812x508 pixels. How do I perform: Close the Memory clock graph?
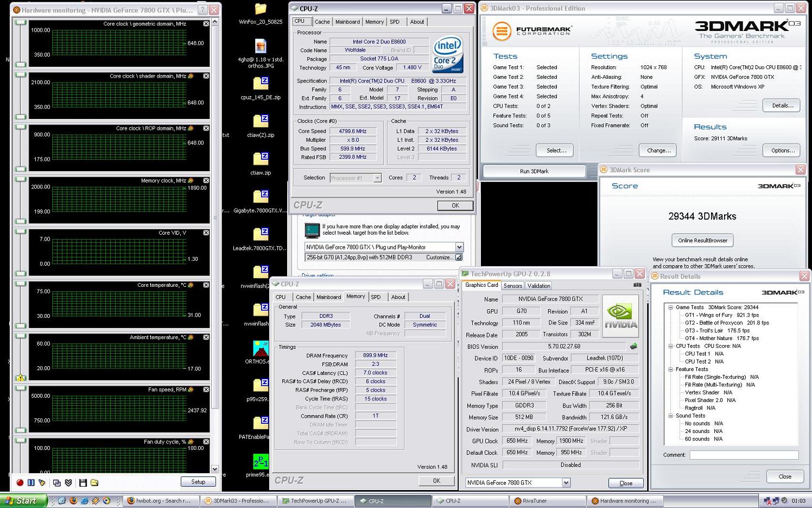(206, 180)
